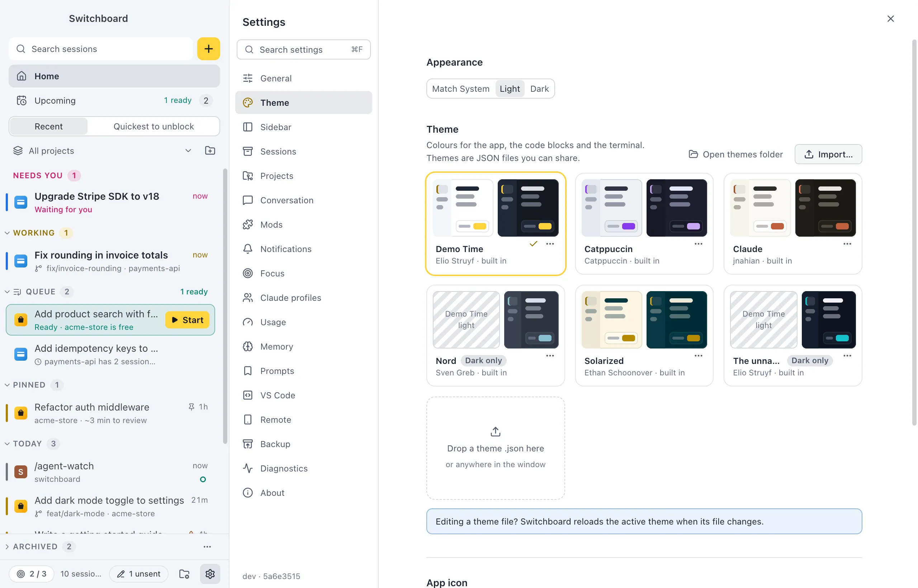The height and width of the screenshot is (588, 918).
Task: Click the stack icon beside All projects
Action: click(x=18, y=151)
